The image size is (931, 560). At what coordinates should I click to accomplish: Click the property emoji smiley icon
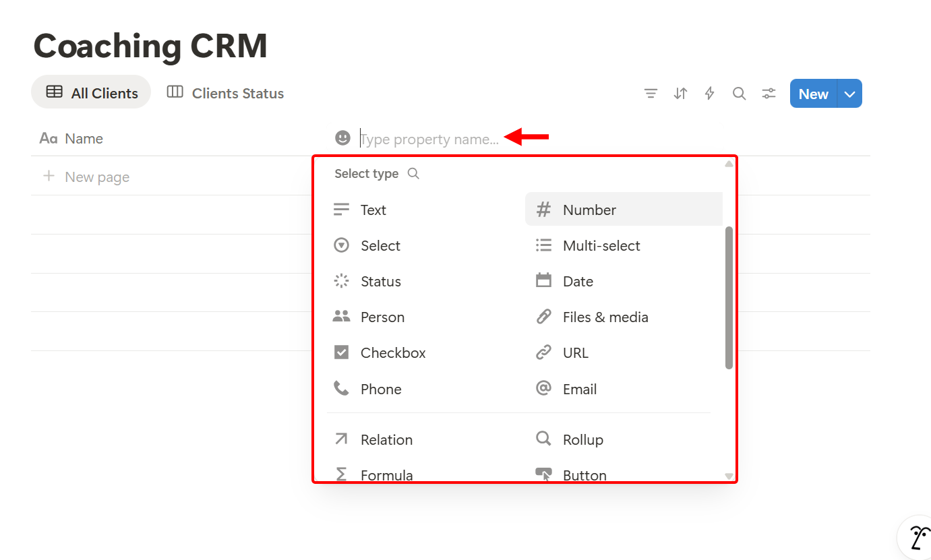point(342,137)
